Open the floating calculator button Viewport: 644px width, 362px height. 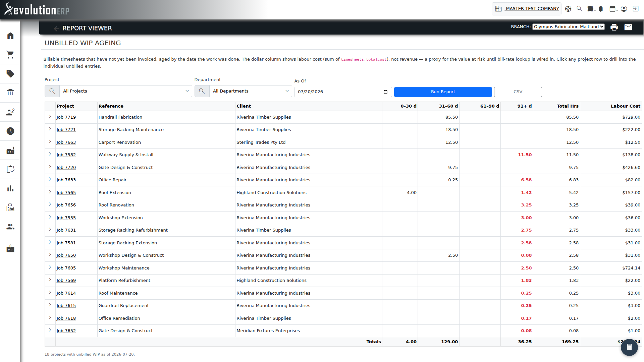pos(629,347)
